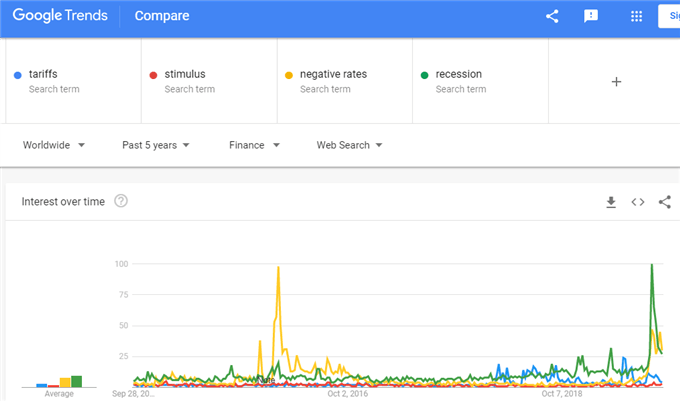Add a comparison term with plus icon

click(616, 82)
